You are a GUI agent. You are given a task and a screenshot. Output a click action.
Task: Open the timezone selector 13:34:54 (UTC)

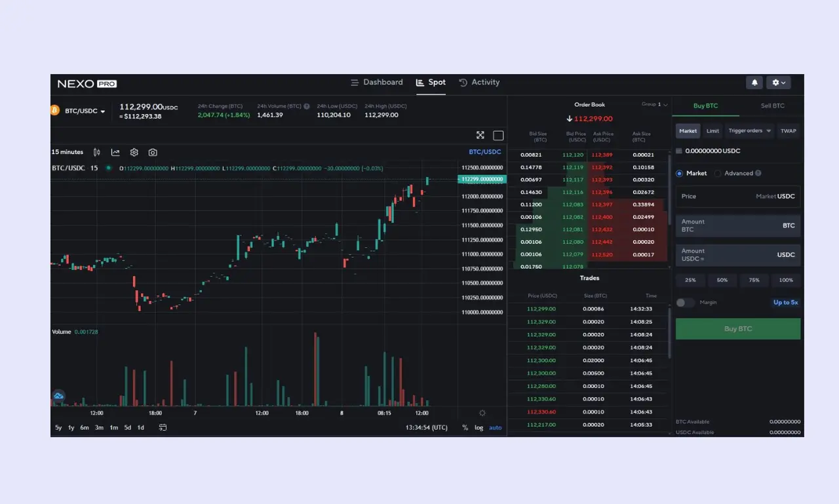pyautogui.click(x=427, y=427)
